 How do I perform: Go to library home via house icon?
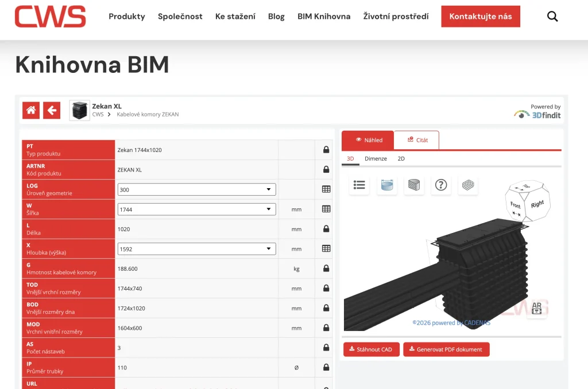click(31, 110)
